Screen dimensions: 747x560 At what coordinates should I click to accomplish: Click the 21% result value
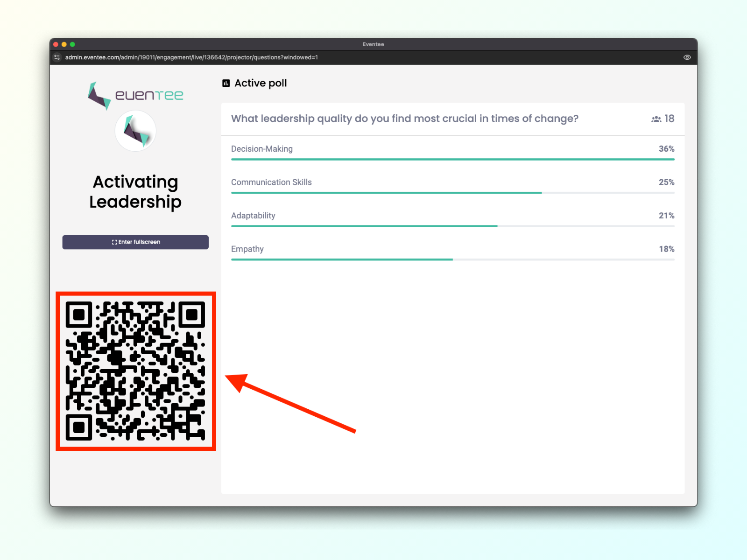[x=667, y=216]
